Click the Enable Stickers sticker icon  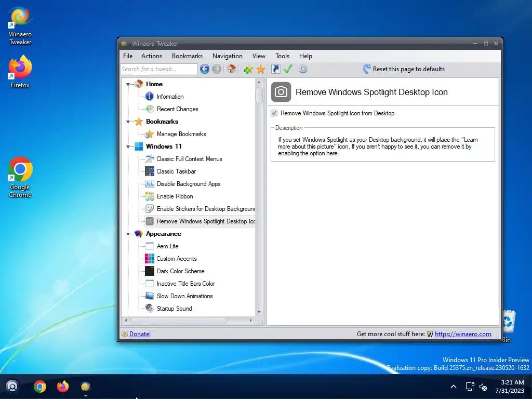150,209
